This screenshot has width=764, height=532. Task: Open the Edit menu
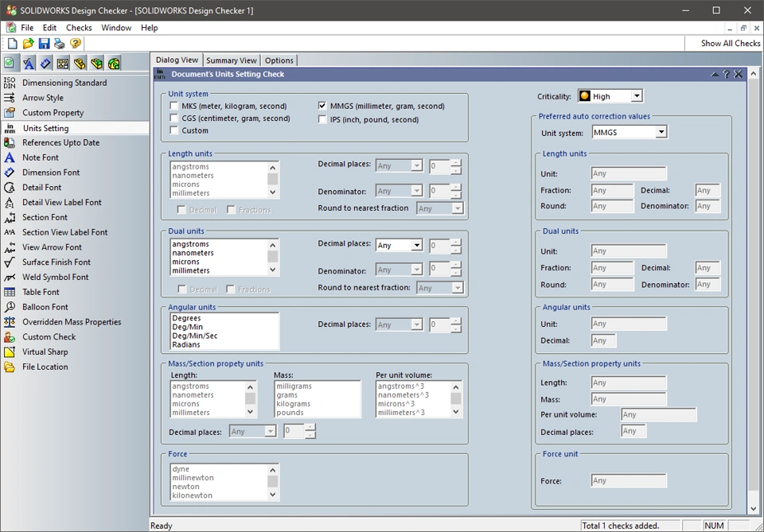point(49,28)
